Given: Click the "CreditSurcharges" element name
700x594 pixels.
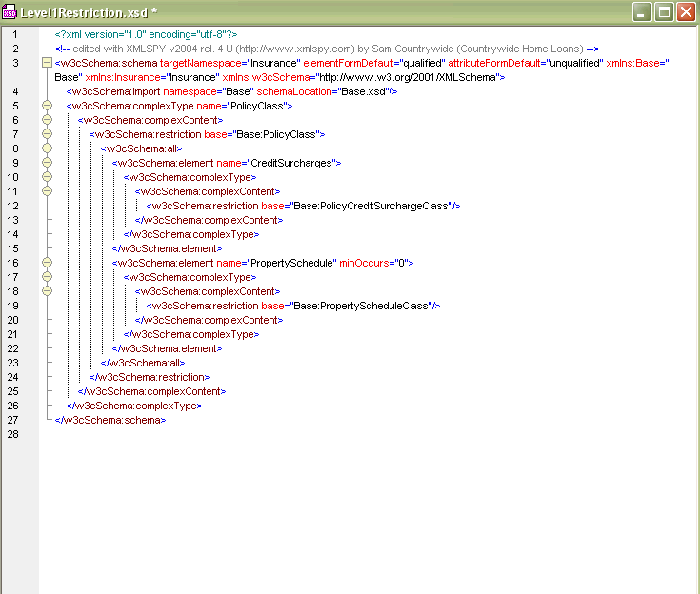Looking at the screenshot, I should tap(290, 163).
